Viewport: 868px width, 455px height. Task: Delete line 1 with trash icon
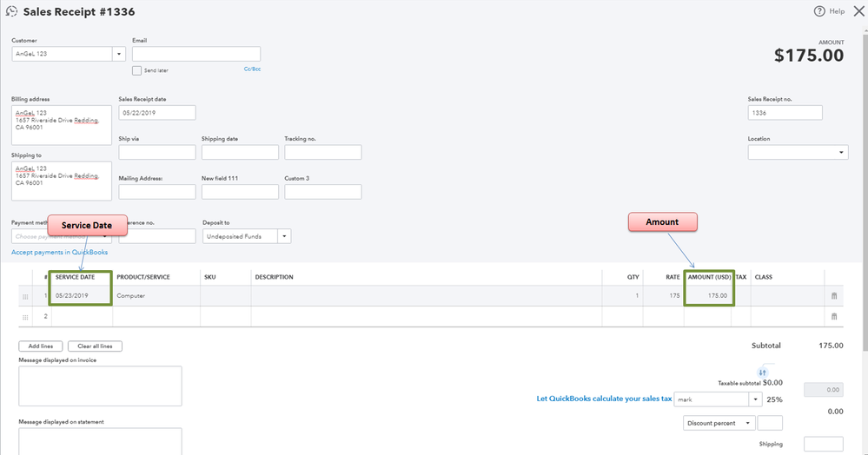pos(833,295)
